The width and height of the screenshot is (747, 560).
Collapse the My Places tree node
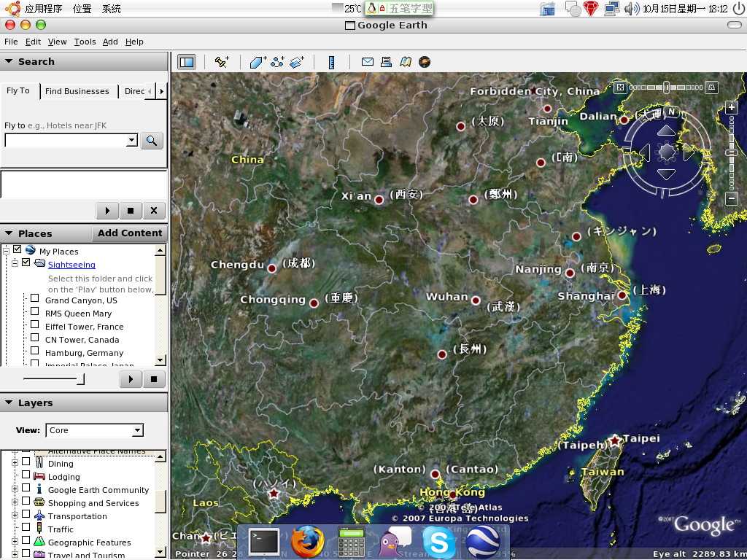[6, 250]
